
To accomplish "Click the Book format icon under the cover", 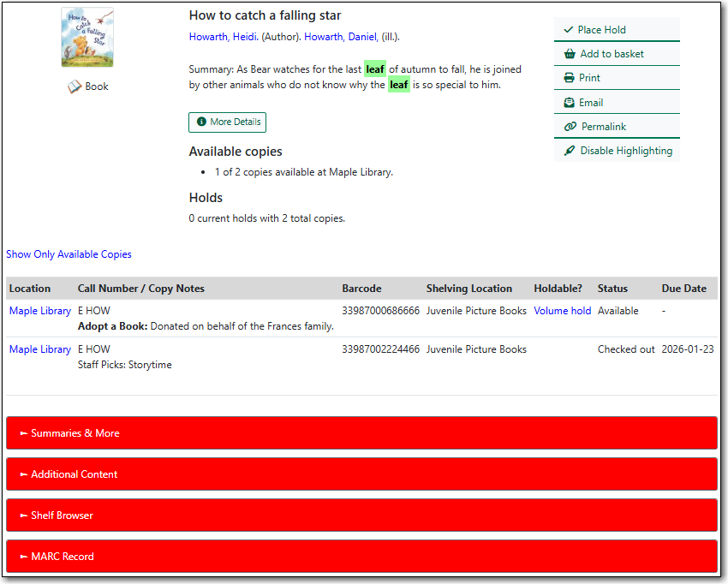I will tap(73, 86).
